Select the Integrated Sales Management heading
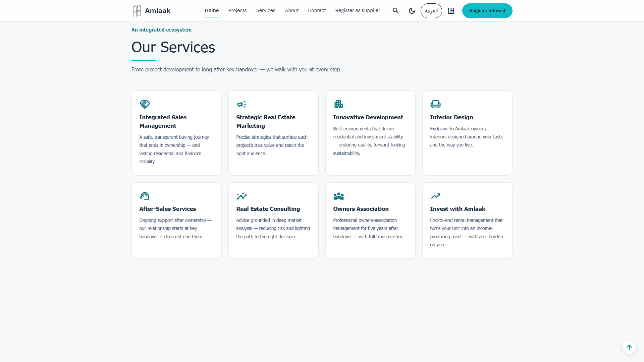This screenshot has width=644, height=362. pyautogui.click(x=163, y=121)
